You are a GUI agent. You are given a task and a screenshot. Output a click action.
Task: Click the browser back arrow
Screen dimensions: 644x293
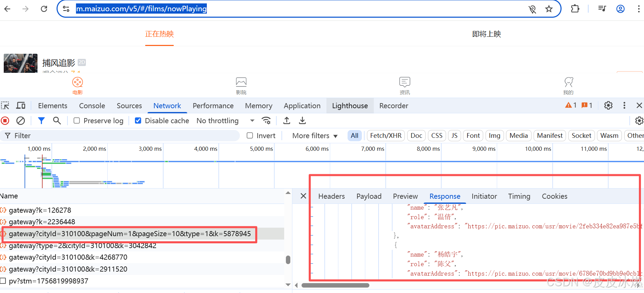pyautogui.click(x=7, y=9)
